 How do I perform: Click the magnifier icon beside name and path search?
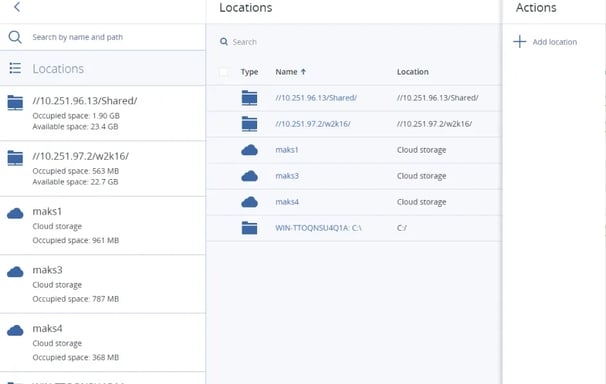pyautogui.click(x=15, y=37)
